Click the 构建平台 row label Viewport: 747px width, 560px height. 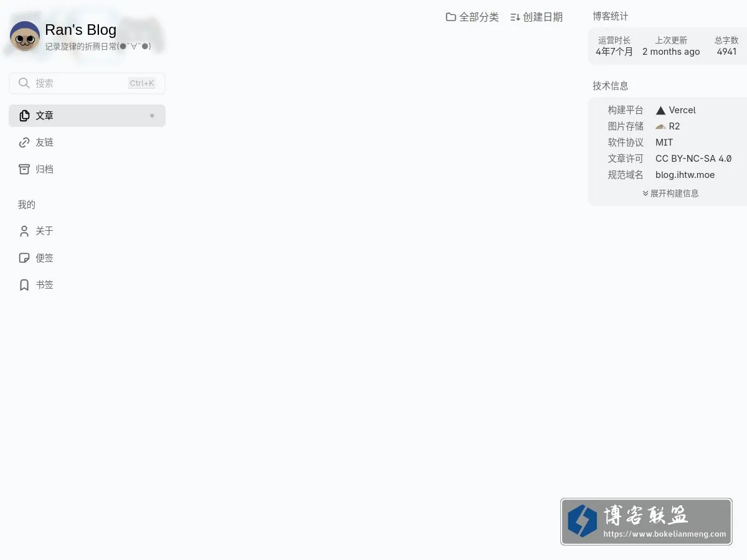coord(626,110)
